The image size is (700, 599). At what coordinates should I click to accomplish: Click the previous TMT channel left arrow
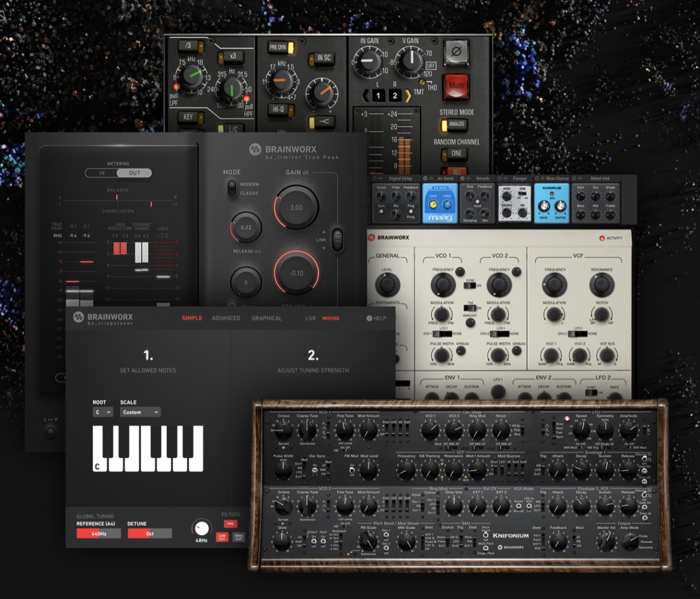365,96
